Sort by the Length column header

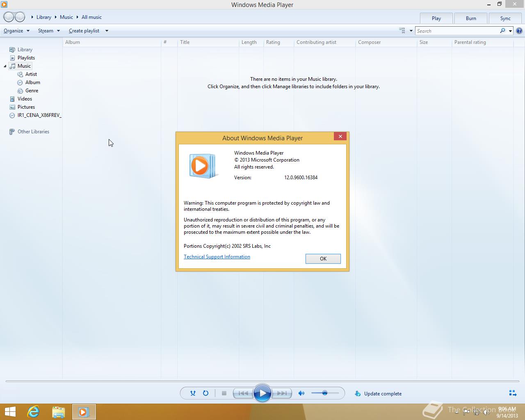[251, 42]
